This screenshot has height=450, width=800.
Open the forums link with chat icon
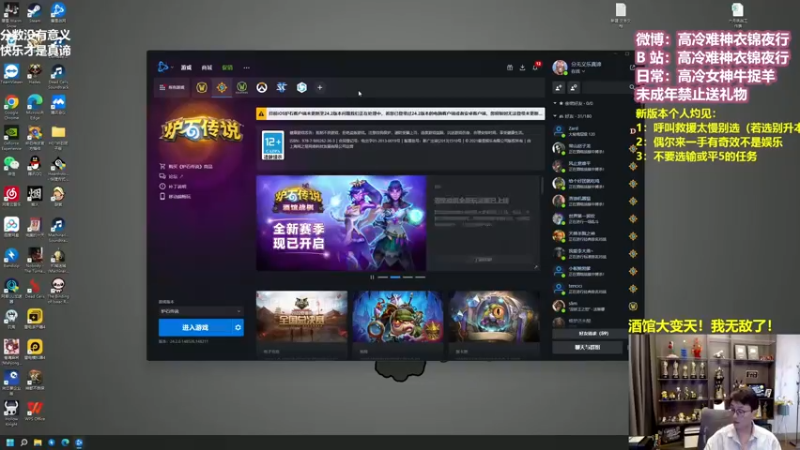172,177
